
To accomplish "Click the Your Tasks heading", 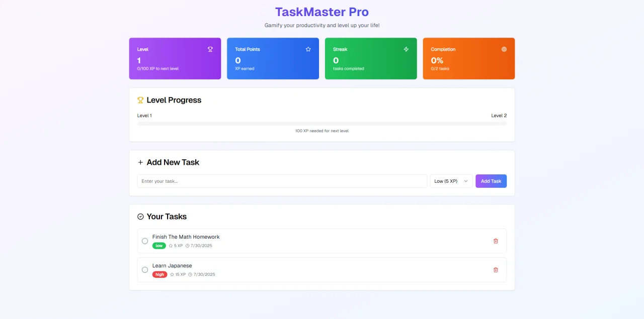I will click(x=167, y=217).
